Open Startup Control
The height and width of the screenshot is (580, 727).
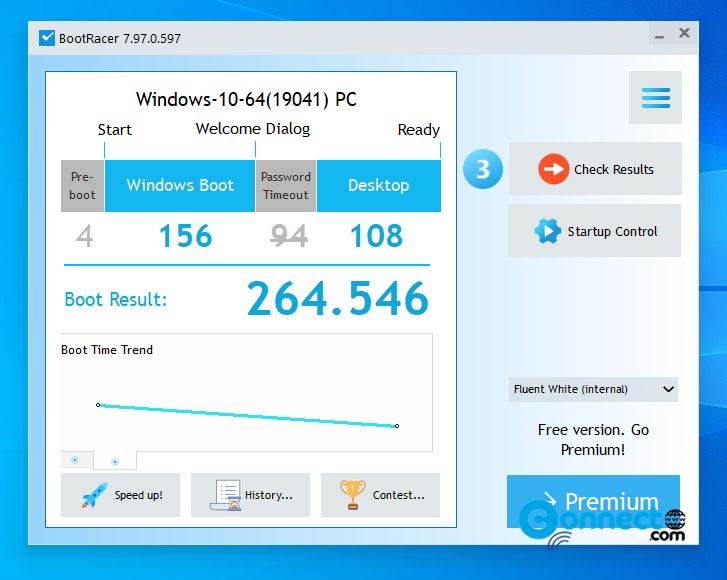(595, 230)
